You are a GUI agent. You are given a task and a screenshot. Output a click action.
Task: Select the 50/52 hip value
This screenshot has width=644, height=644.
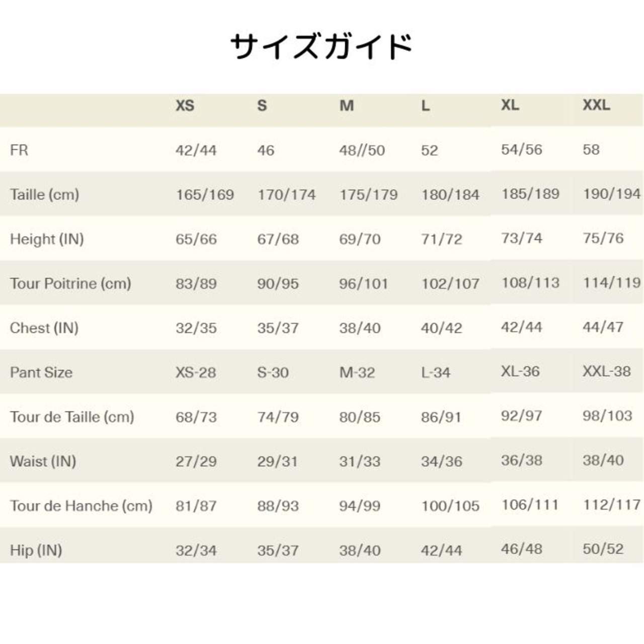tap(603, 549)
